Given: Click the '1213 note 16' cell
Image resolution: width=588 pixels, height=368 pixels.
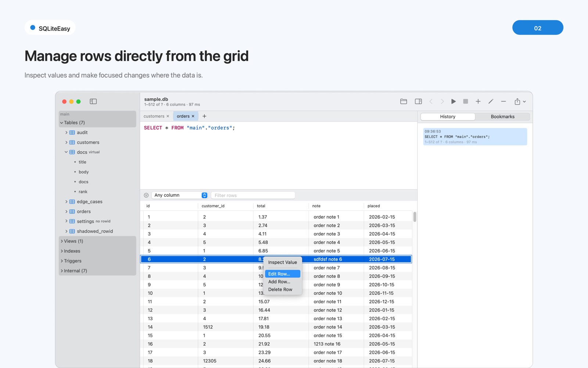Looking at the screenshot, I should click(327, 344).
